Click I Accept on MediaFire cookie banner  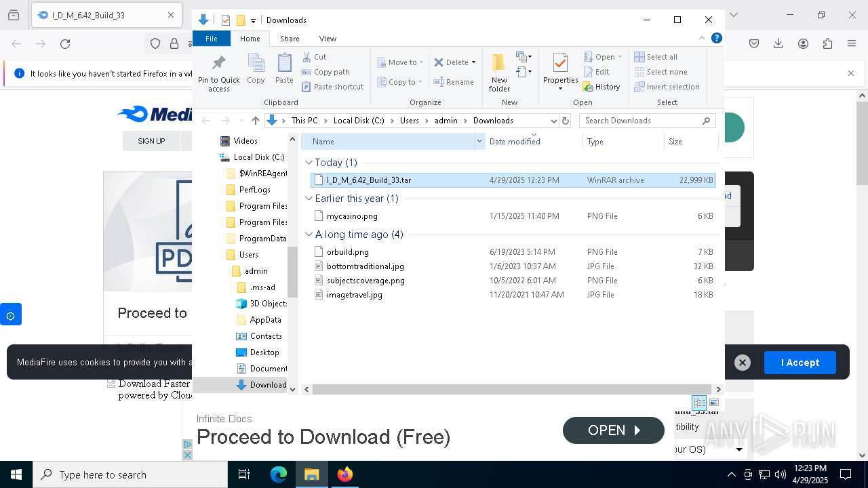[x=800, y=363]
